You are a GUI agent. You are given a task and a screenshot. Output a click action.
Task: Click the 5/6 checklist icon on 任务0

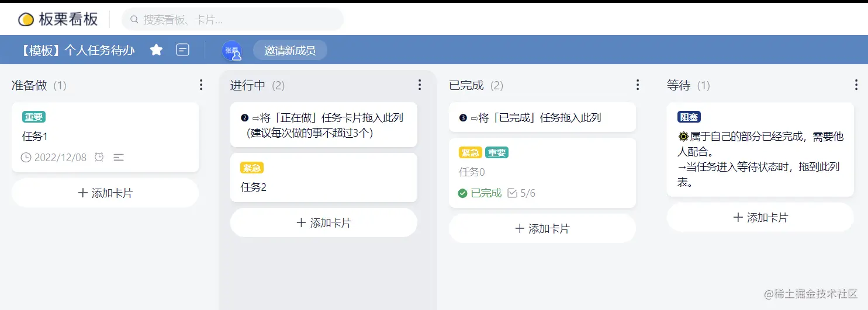coord(513,193)
